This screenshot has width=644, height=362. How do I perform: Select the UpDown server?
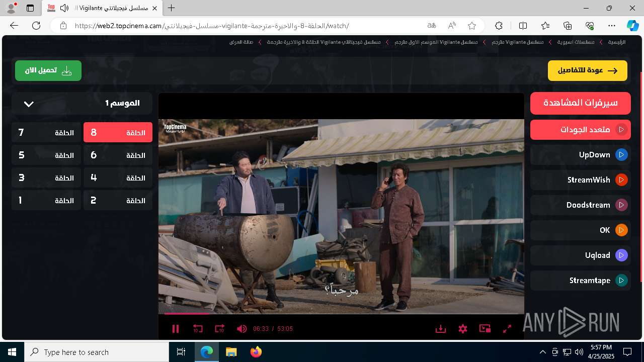coord(581,155)
